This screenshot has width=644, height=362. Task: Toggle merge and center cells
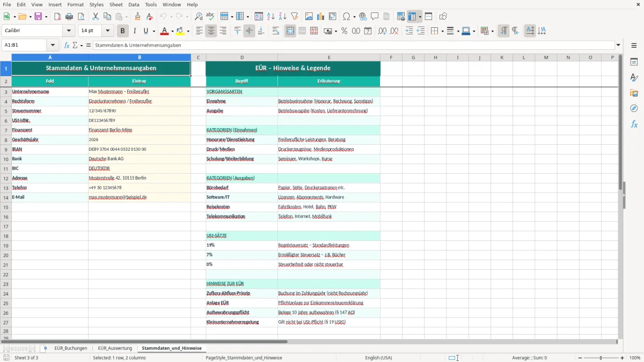(x=290, y=31)
